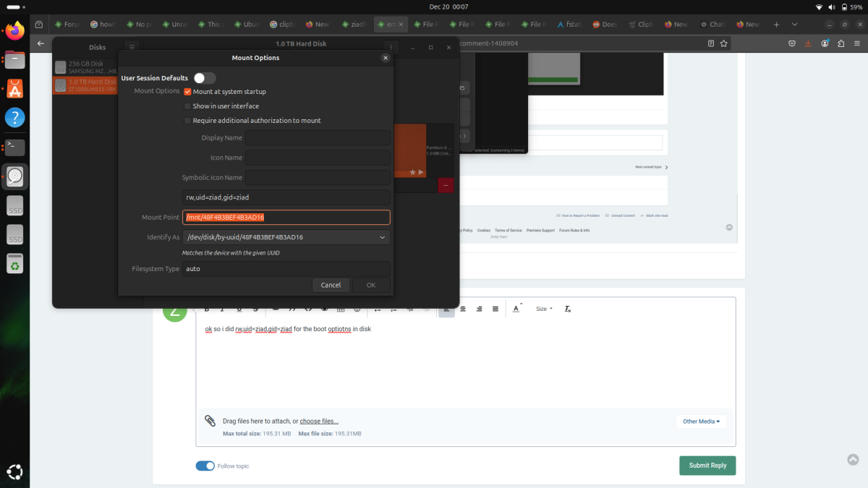Click Cancel in Mount Options
Image resolution: width=868 pixels, height=488 pixels.
(x=331, y=285)
